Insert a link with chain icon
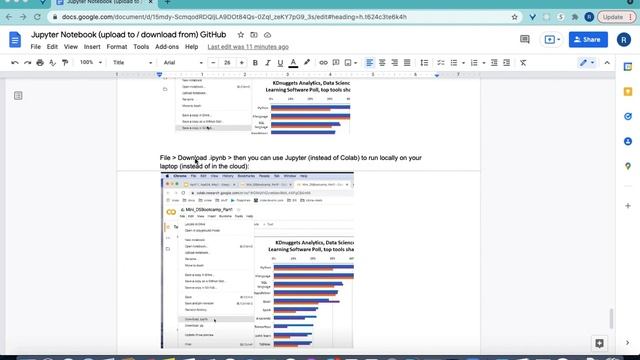Screen dimensions: 640x360 pyautogui.click(x=323, y=63)
